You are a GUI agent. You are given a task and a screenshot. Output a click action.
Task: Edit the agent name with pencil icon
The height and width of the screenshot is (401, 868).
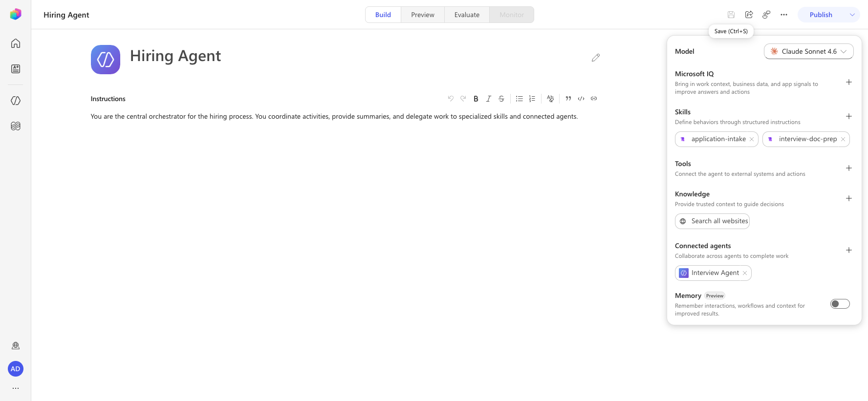pyautogui.click(x=595, y=58)
